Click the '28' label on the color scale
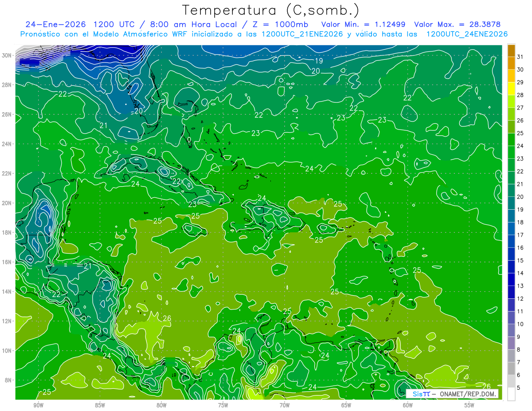Image resolution: width=532 pixels, height=411 pixels. [520, 95]
